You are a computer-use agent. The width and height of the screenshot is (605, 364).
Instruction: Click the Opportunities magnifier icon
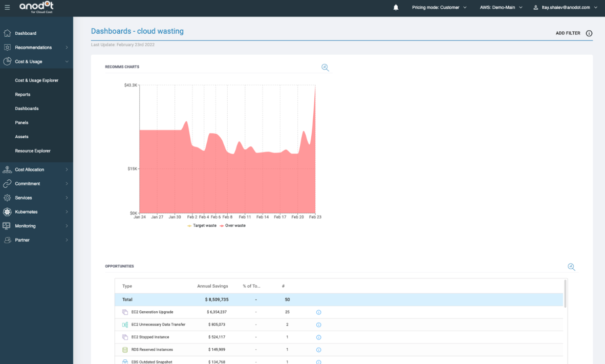tap(571, 267)
